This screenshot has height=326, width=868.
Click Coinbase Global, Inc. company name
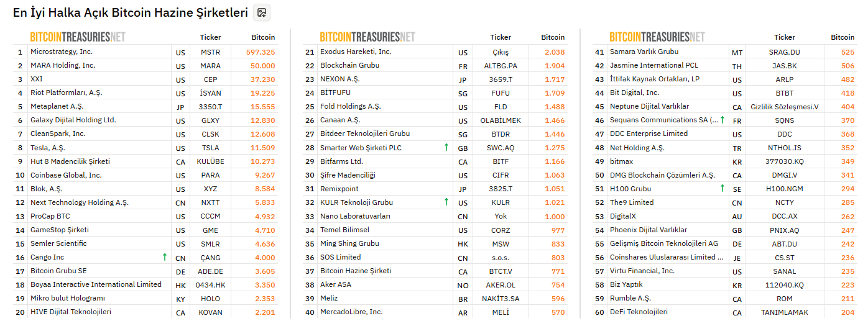[66, 175]
